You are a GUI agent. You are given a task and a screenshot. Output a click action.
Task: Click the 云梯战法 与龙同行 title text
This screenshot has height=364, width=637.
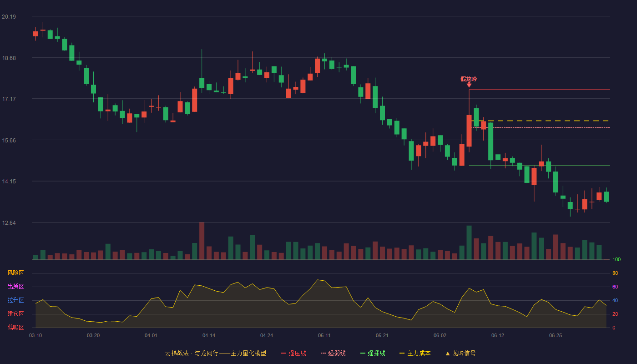(192, 353)
